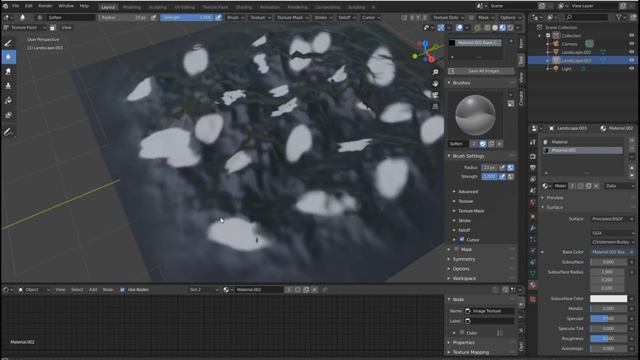Screen dimensions: 640x360
Task: Select Material.002 slot in material list
Action: point(583,150)
